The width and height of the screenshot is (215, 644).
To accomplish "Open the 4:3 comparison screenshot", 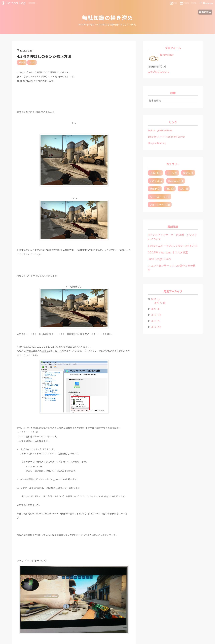I will (x=74, y=160).
